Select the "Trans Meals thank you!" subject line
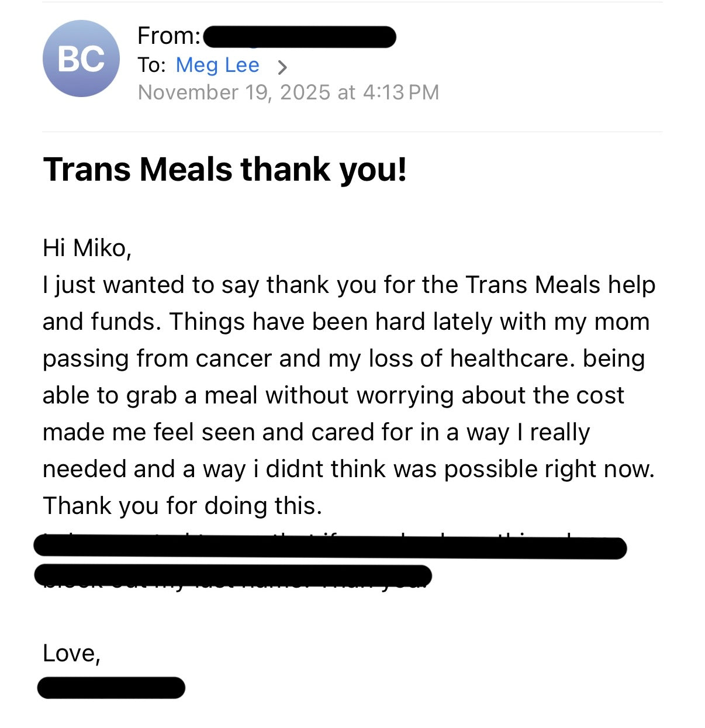Screen dimensions: 705x728 pos(225,170)
